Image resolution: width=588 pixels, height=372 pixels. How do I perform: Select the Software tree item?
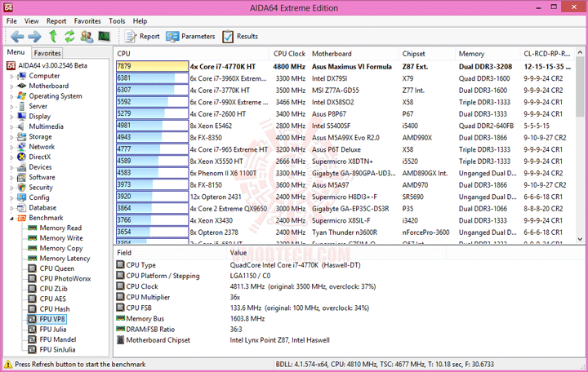42,177
